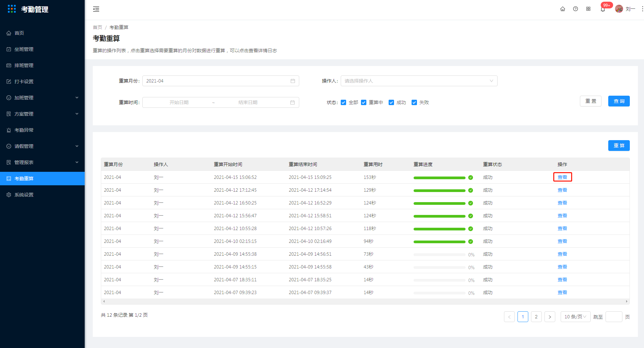Click 查看 for 2021-04-09 14:55:15 row

pyautogui.click(x=562, y=267)
